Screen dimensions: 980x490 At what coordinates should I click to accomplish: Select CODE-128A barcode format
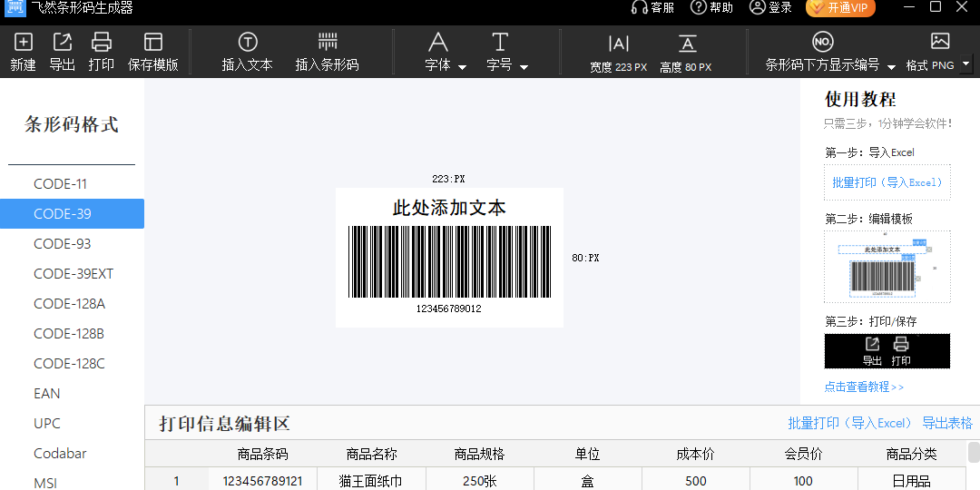coord(72,304)
